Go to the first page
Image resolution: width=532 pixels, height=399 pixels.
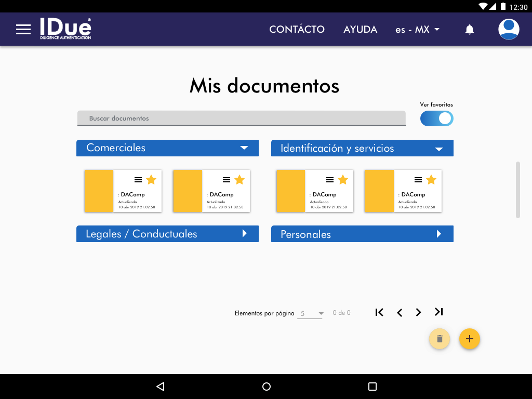click(379, 312)
